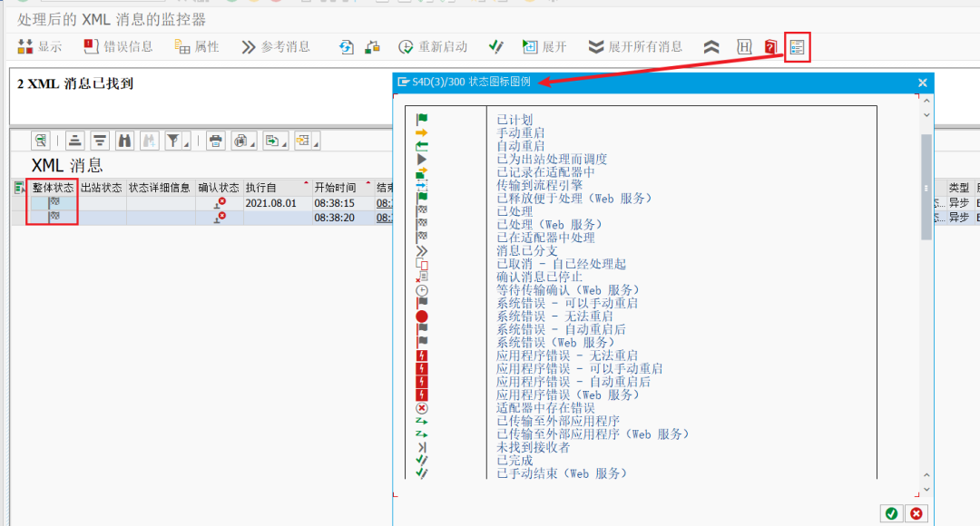Click the green confirm checkmark button in dialog
This screenshot has height=526, width=980.
[891, 513]
